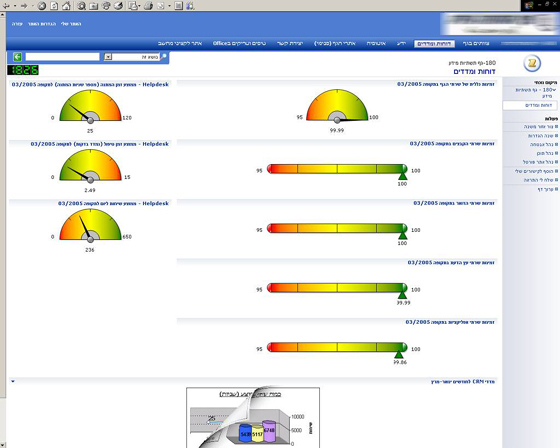Click the scrollbar up arrow on the left edge
Image resolution: width=560 pixels, height=448 pixels.
2,15
